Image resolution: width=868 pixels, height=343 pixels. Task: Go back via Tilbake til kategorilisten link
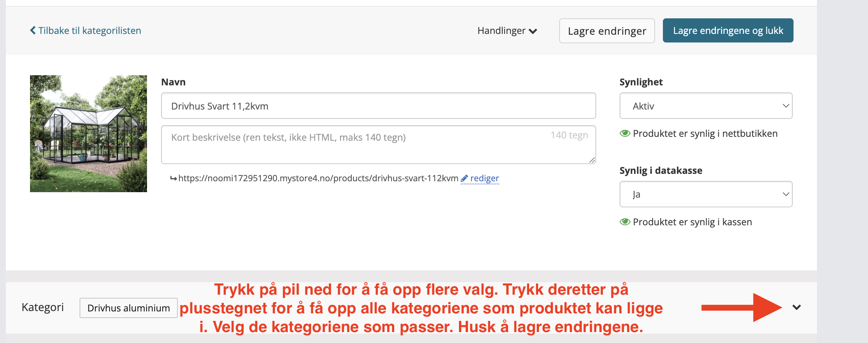coord(90,30)
